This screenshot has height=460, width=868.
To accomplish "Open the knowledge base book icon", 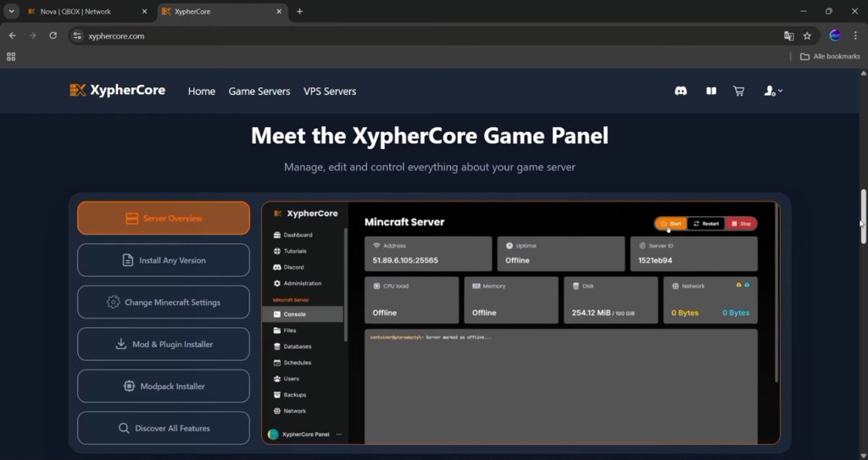I will coord(711,91).
